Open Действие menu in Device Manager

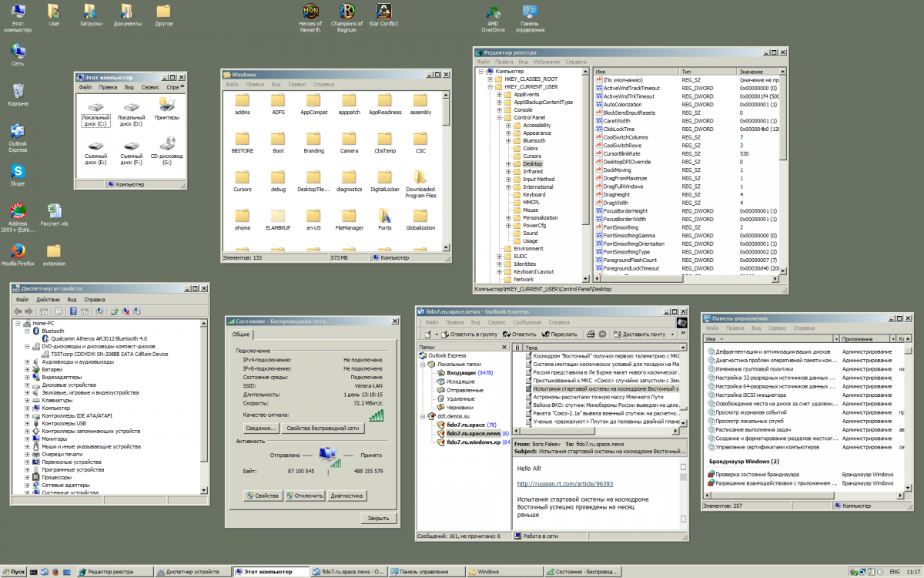tap(48, 299)
